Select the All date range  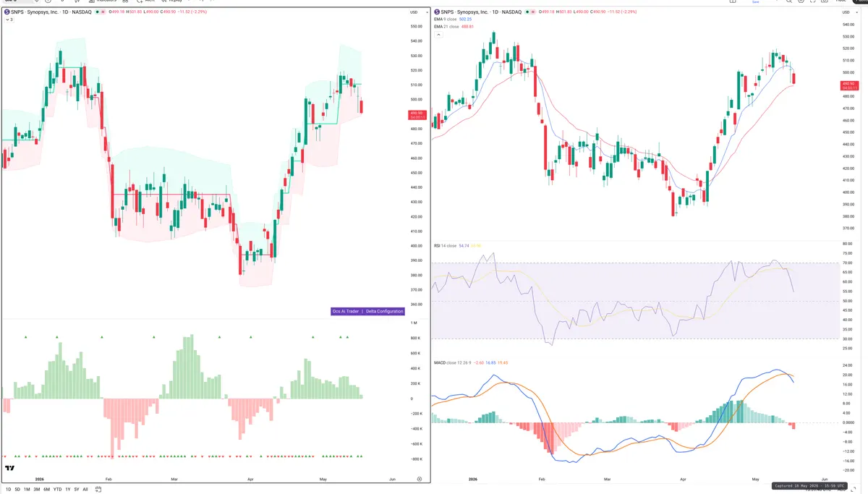pos(85,489)
